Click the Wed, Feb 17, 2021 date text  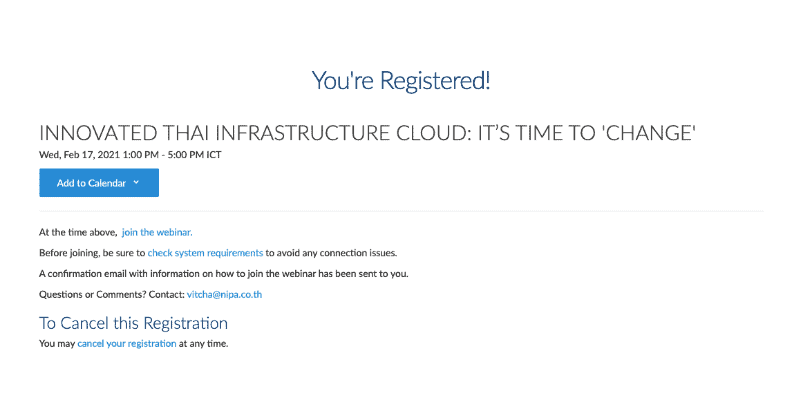[x=75, y=155]
